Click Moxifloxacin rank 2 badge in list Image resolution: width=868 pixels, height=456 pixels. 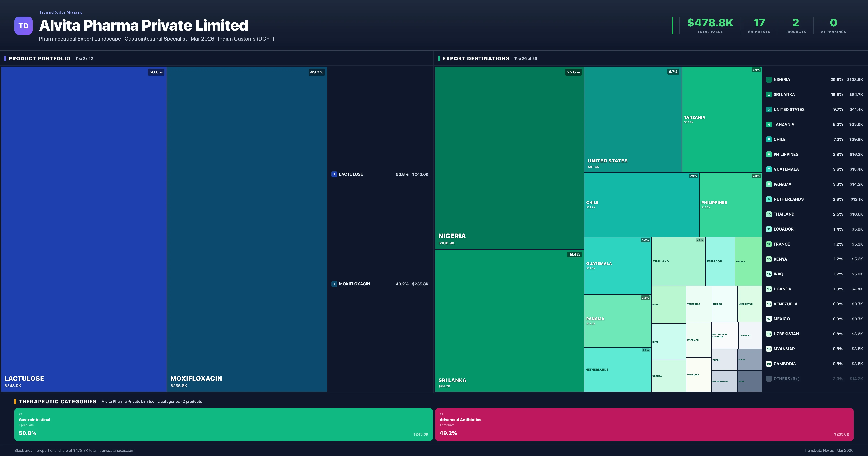click(x=334, y=284)
